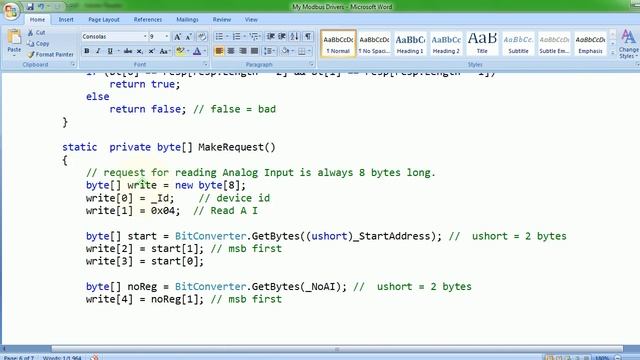Toggle Underline formatting

pos(110,51)
